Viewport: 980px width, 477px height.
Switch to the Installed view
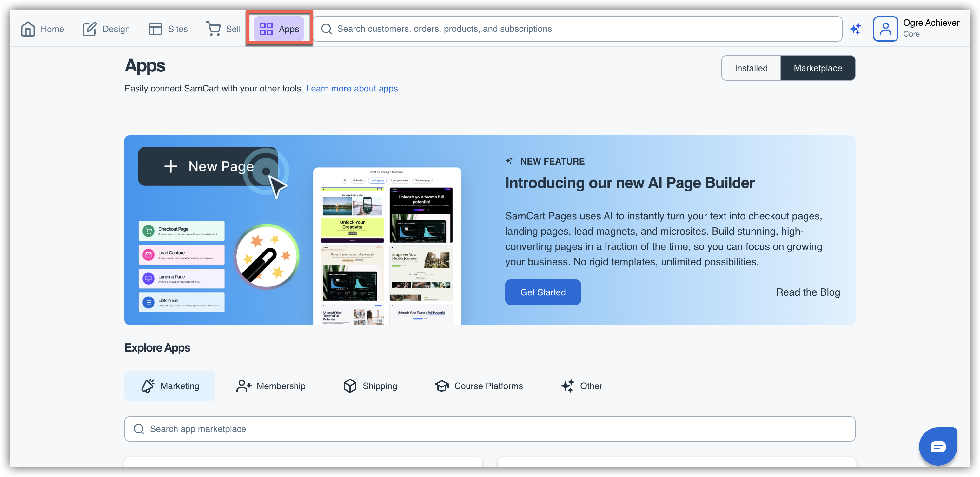point(751,68)
